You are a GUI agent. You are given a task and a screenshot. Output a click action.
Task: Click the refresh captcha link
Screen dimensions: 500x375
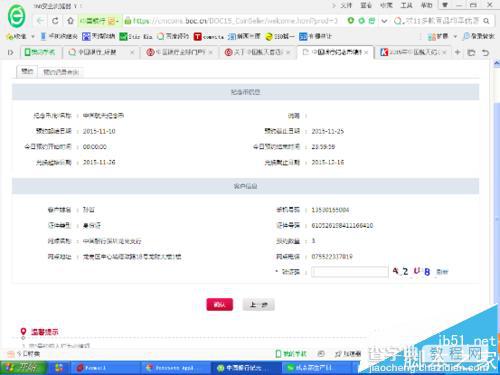442,272
